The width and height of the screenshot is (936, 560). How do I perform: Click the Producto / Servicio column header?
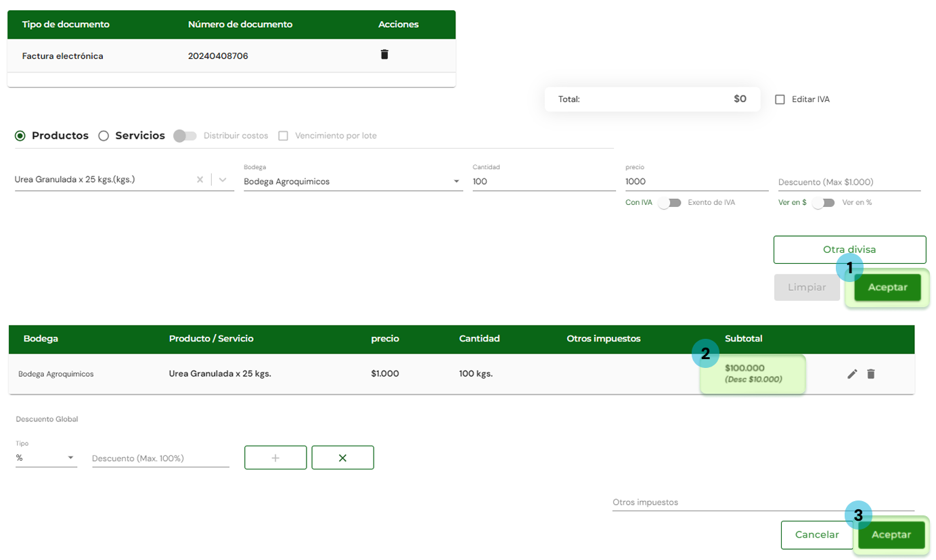211,338
